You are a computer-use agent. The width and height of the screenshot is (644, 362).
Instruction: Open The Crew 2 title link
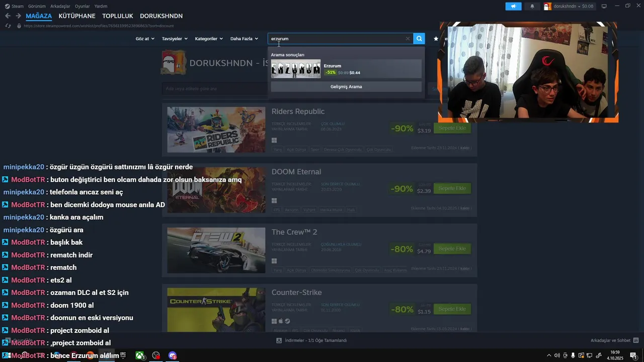[294, 232]
